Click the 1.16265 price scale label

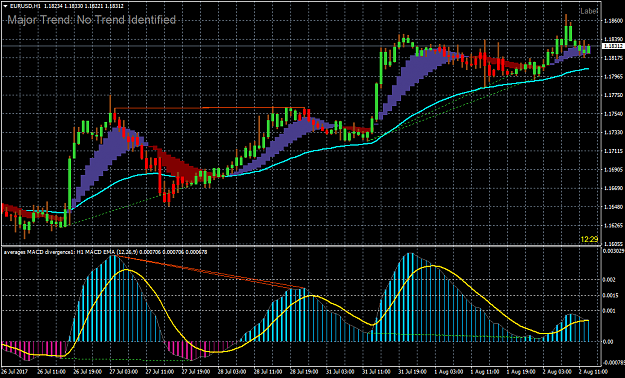(613, 226)
